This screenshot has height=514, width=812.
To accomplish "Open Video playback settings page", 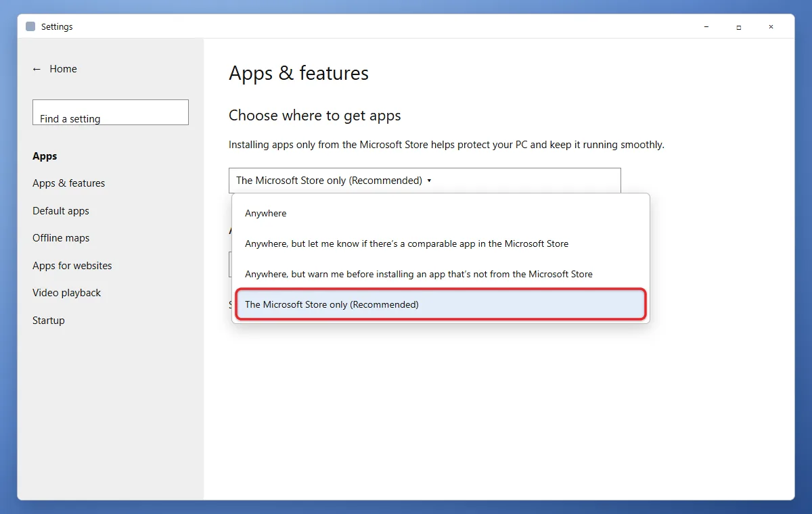I will [x=66, y=293].
